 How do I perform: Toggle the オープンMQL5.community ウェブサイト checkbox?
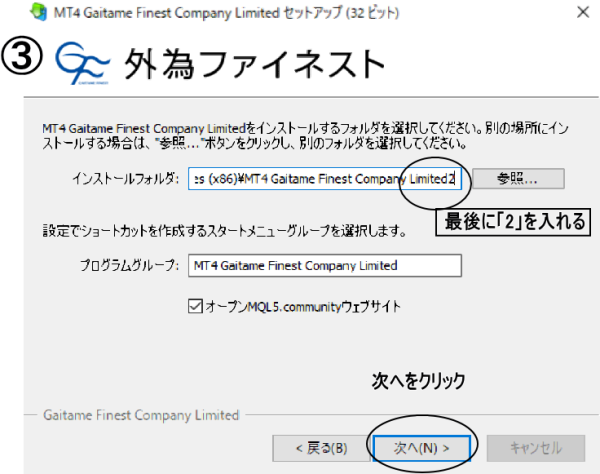click(196, 306)
